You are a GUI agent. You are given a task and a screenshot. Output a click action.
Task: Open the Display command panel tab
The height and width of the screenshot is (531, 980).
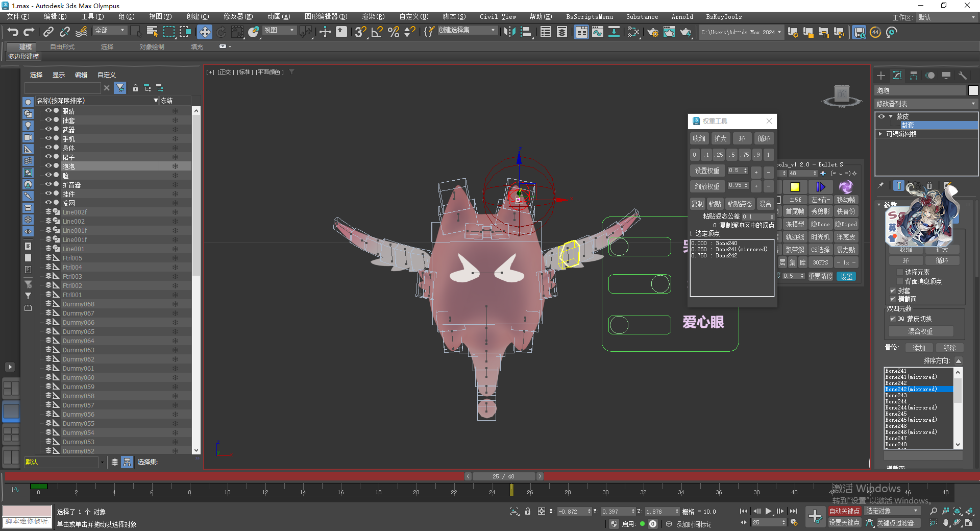coord(946,76)
